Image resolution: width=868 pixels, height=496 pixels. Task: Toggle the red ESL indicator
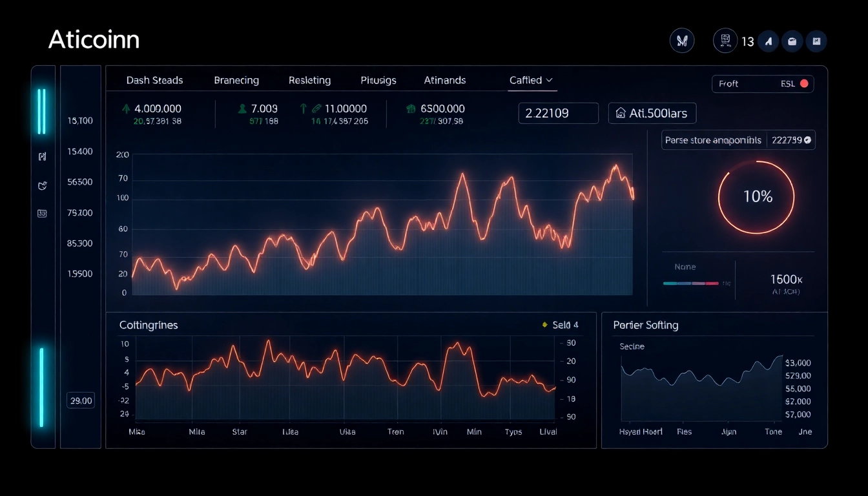804,83
